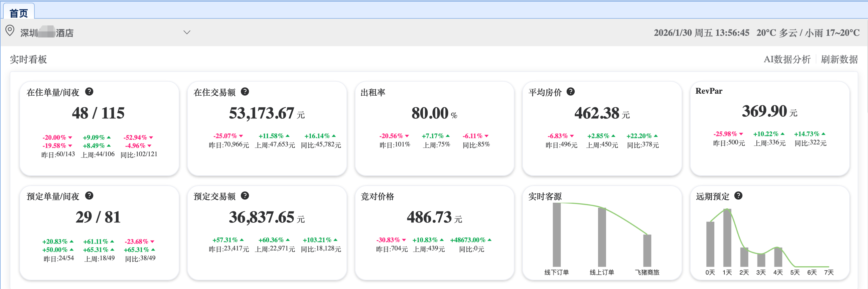This screenshot has height=289, width=868.
Task: Click the location pin icon
Action: point(10,31)
